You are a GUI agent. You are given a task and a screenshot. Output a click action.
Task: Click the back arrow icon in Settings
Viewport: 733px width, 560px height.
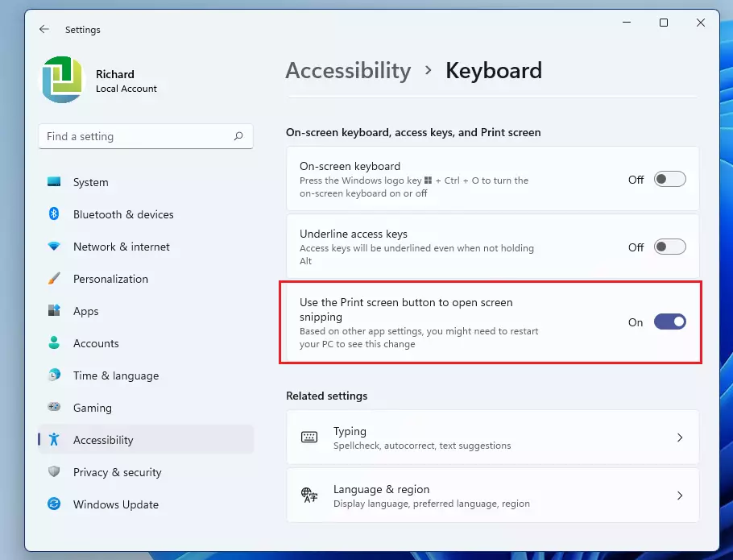(44, 29)
